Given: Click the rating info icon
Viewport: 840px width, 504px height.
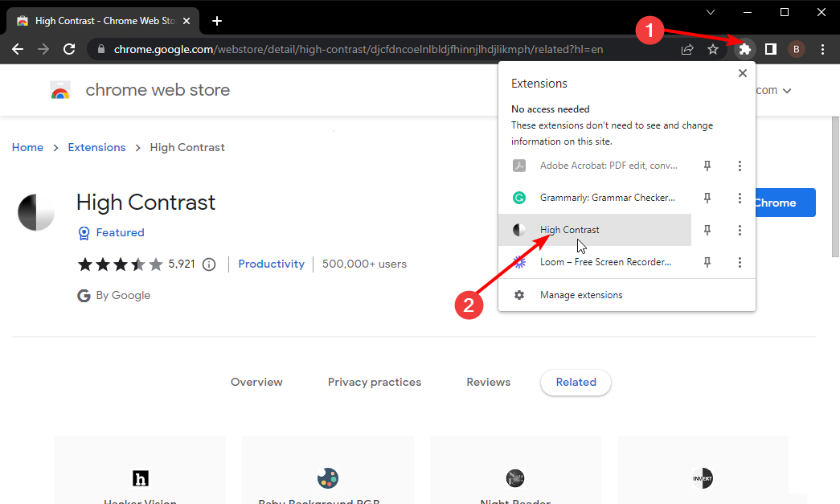Looking at the screenshot, I should coord(209,264).
